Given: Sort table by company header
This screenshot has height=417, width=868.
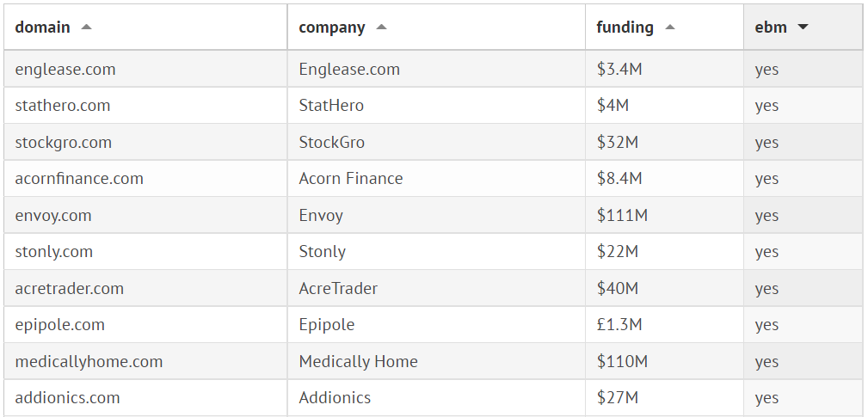Looking at the screenshot, I should [332, 28].
